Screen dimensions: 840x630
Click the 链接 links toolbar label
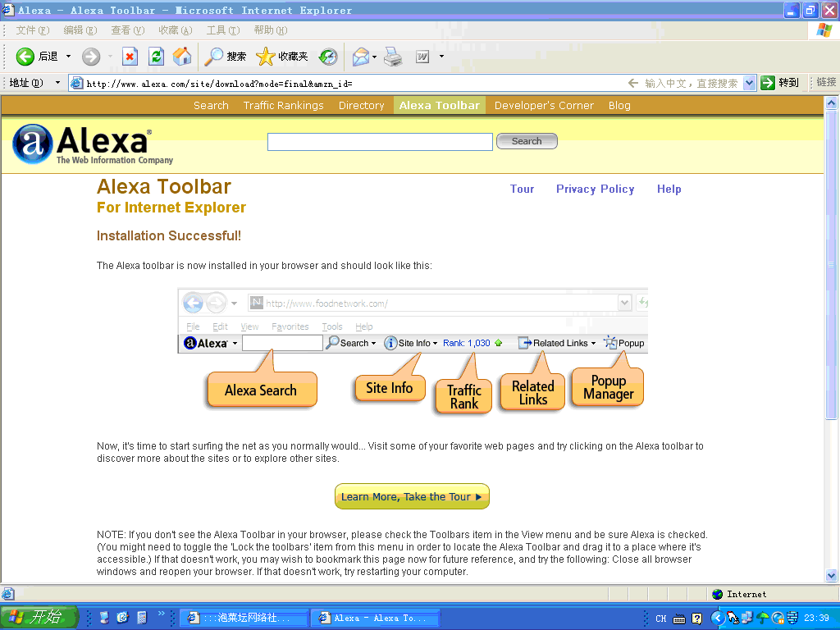coord(825,83)
